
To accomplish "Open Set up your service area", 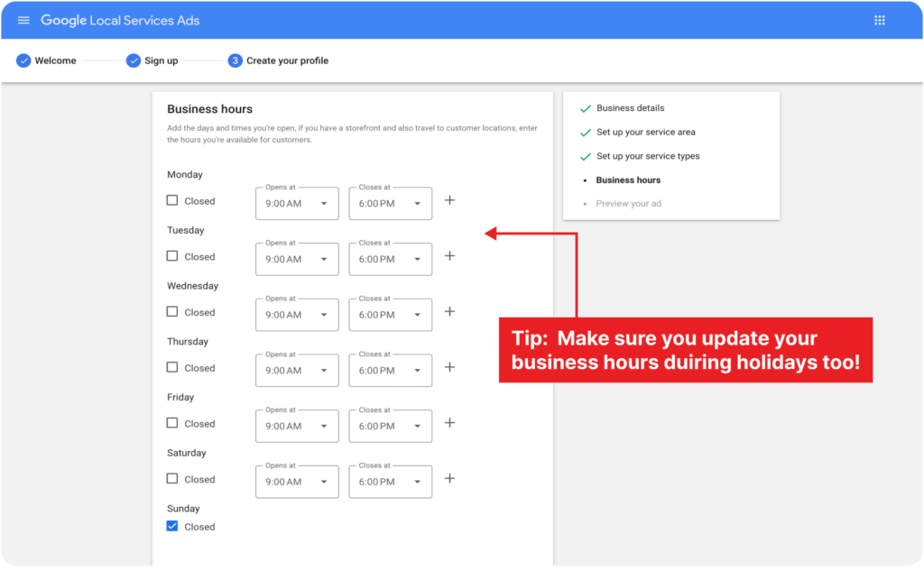I will (x=646, y=132).
